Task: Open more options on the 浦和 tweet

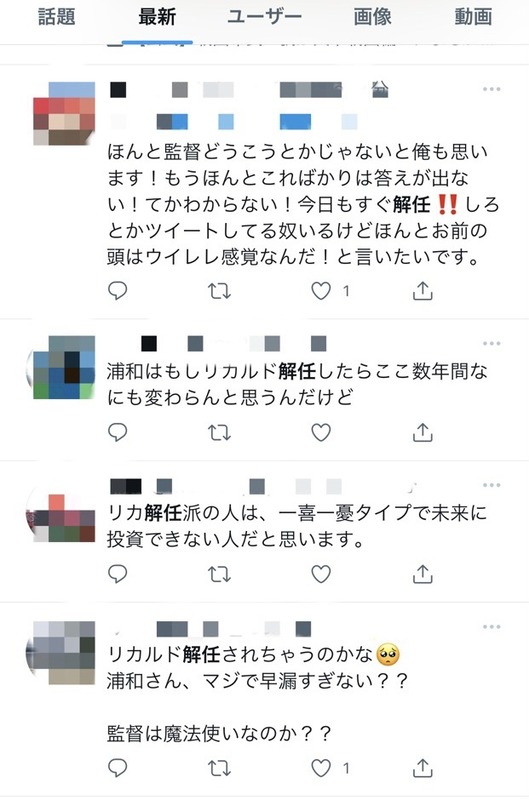Action: 491,343
